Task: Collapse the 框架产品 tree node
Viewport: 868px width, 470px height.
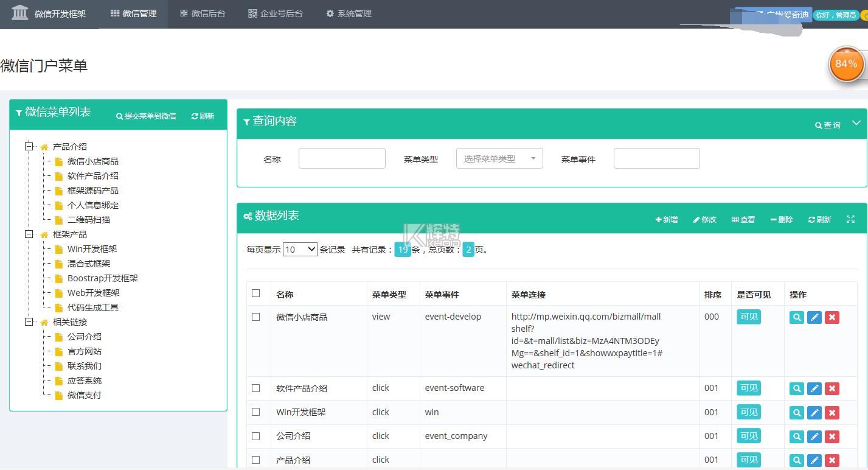Action: pos(29,234)
